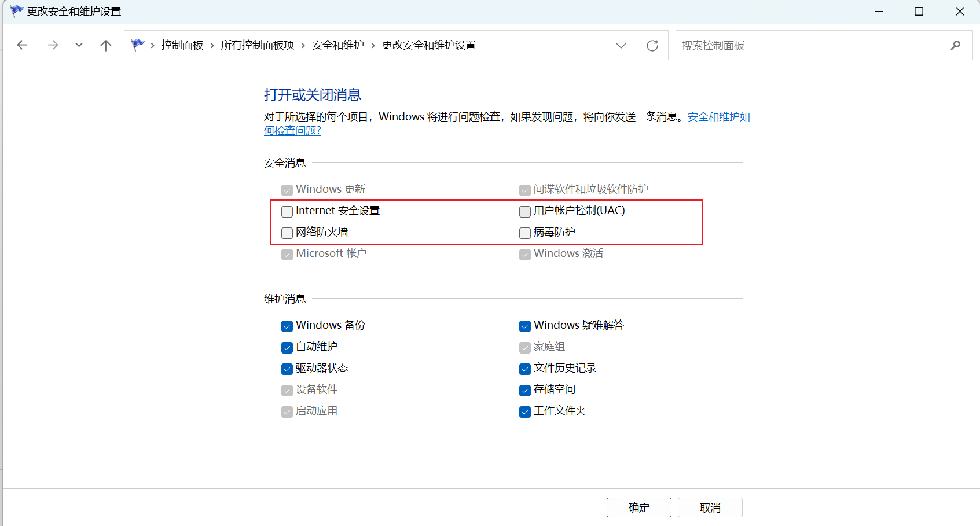This screenshot has width=980, height=526.
Task: Click the Back navigation arrow
Action: (x=23, y=45)
